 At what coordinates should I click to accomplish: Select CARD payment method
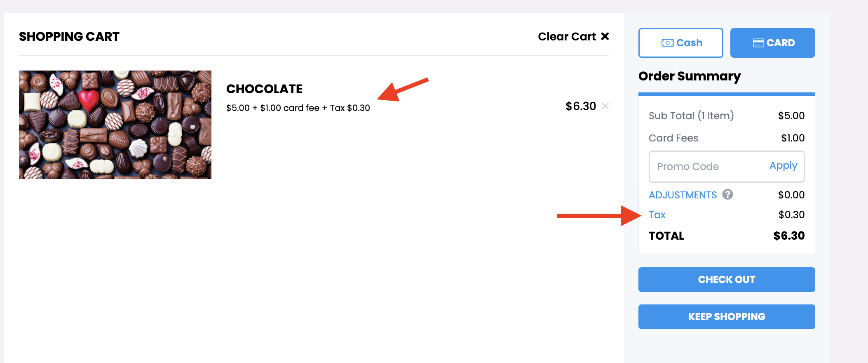(772, 43)
